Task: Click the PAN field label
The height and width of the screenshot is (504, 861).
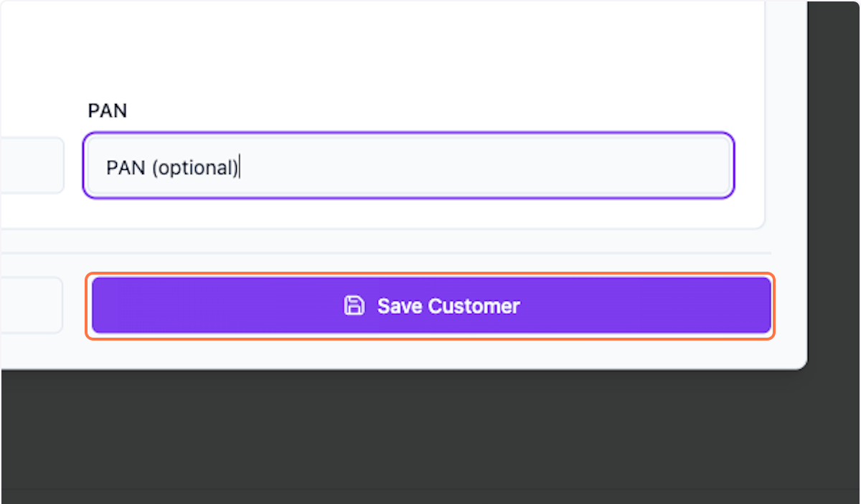Action: tap(108, 110)
